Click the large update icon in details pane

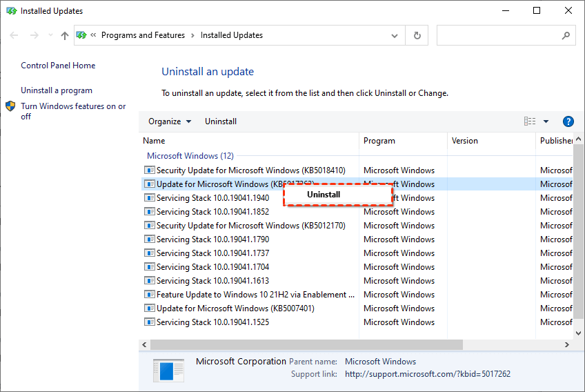click(168, 371)
